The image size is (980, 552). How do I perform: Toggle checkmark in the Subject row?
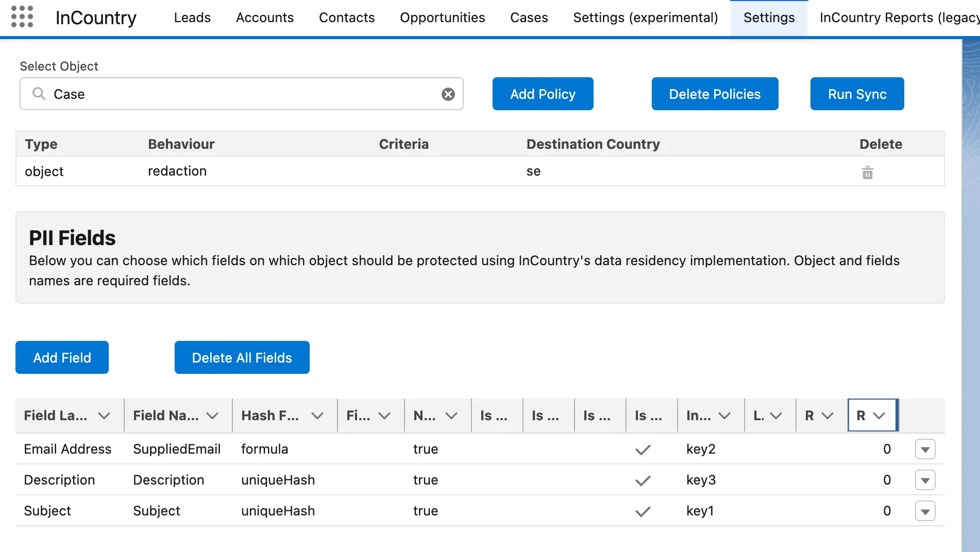pyautogui.click(x=643, y=511)
